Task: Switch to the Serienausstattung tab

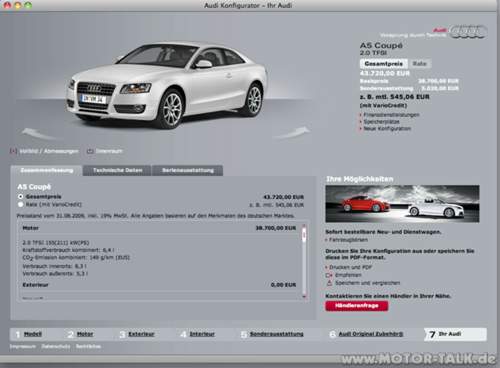Action: click(x=188, y=170)
